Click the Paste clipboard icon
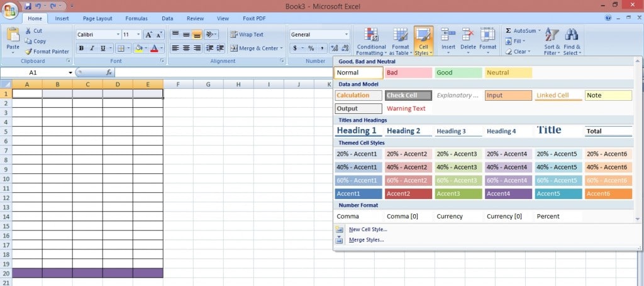 [13, 35]
